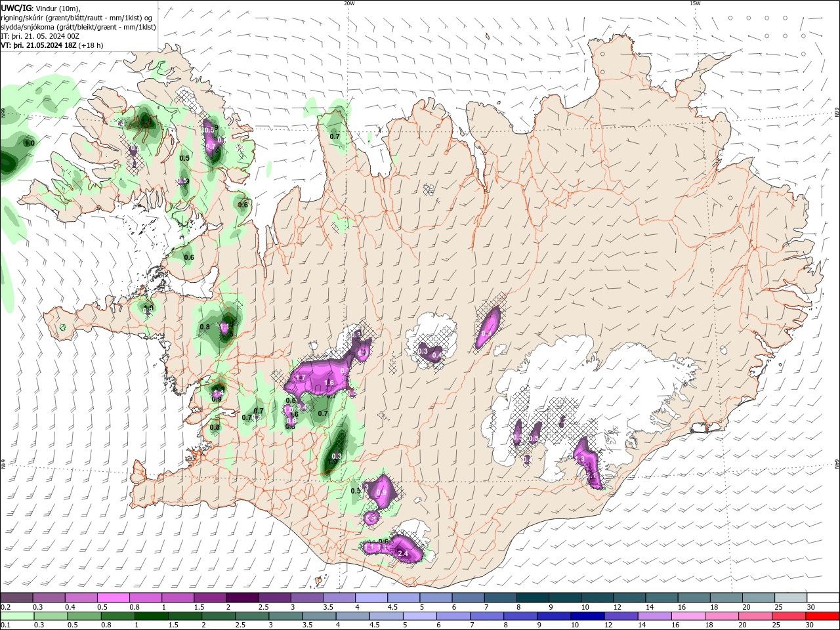Click the 0.2 swatch in the purple snow scale
Screen dimensions: 840x630
coord(16,598)
